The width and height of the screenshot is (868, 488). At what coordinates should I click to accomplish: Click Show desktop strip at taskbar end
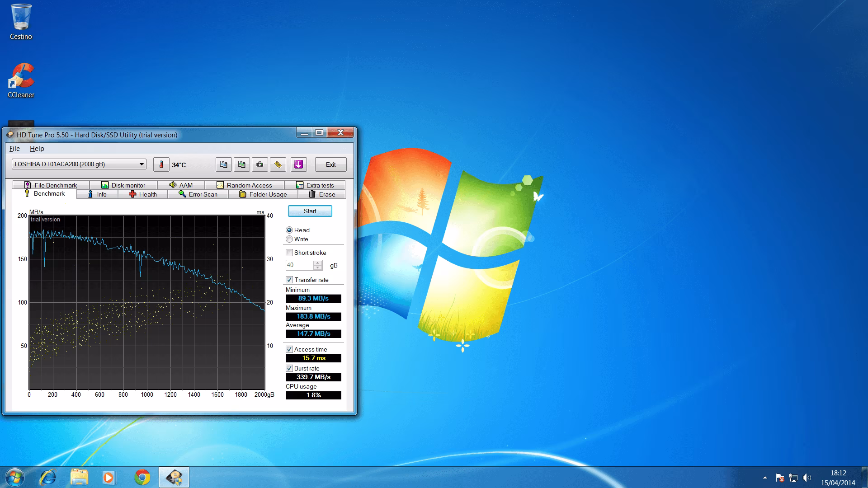(864, 477)
